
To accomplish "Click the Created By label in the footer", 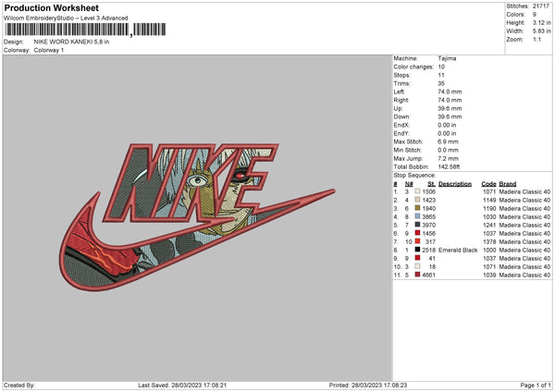I will point(19,386).
